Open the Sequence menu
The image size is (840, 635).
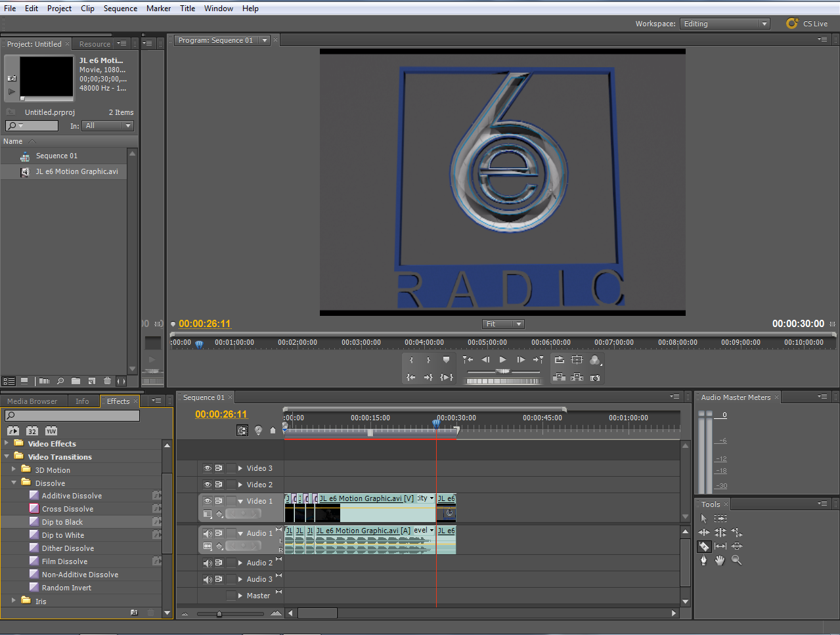click(120, 8)
